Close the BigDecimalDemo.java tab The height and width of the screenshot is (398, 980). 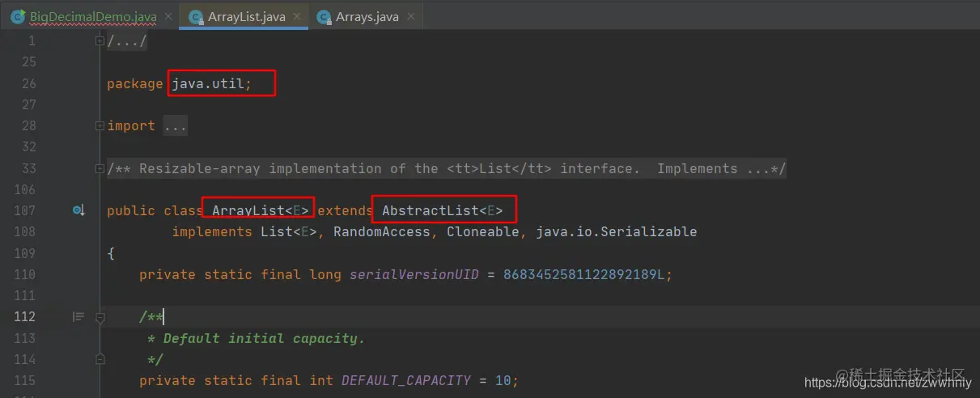(x=168, y=16)
